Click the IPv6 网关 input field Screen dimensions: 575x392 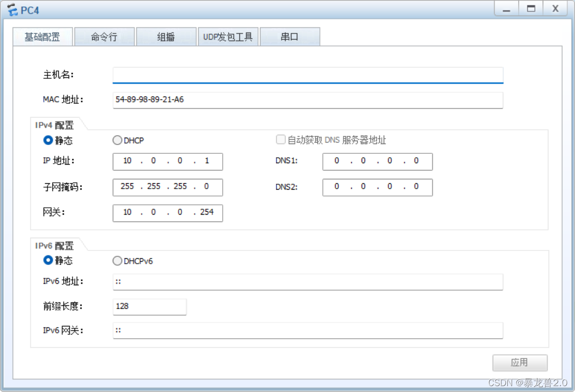click(x=308, y=330)
